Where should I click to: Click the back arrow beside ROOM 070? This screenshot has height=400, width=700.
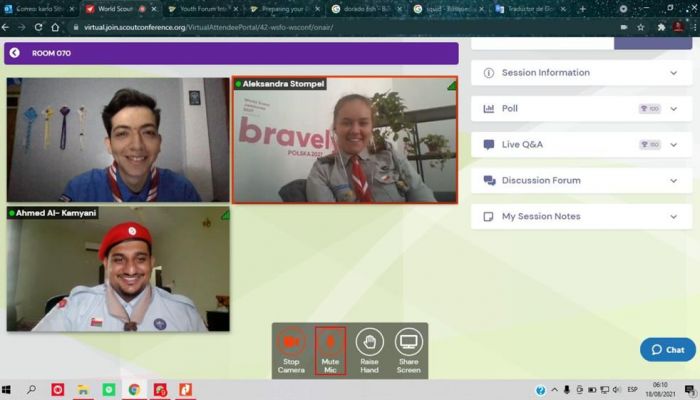tap(14, 53)
